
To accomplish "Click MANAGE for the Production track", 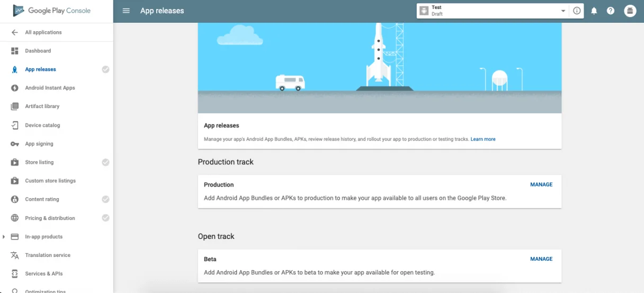I will [x=541, y=184].
